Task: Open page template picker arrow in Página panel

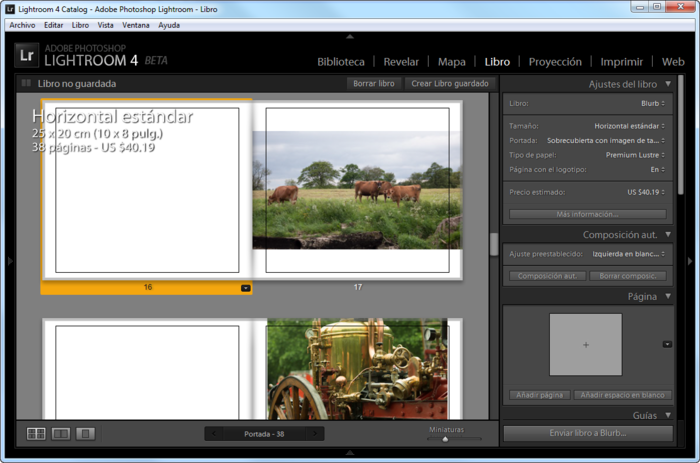Action: (667, 344)
